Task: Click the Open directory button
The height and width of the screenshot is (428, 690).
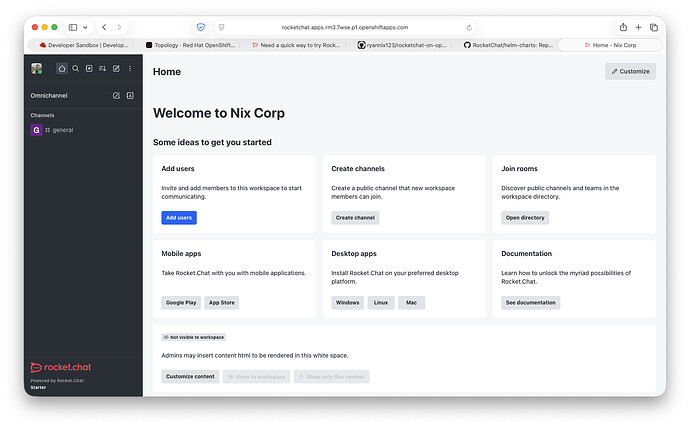Action: (525, 218)
